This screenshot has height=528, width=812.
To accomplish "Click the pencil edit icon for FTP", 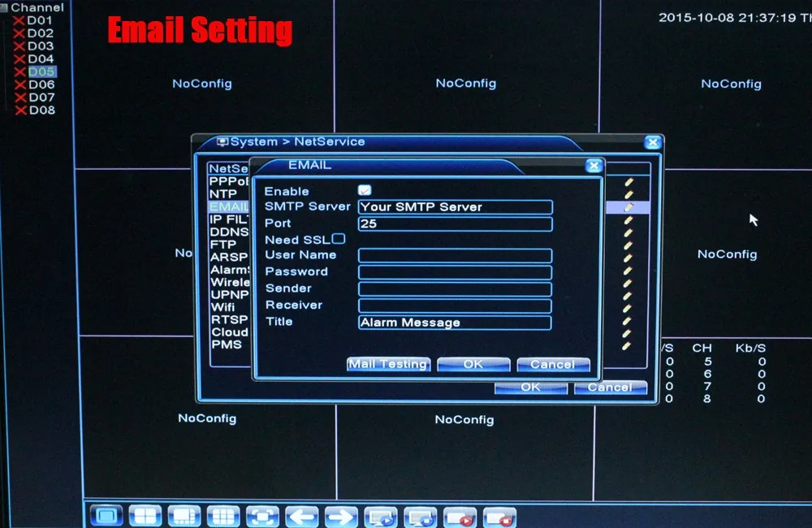I will point(628,245).
